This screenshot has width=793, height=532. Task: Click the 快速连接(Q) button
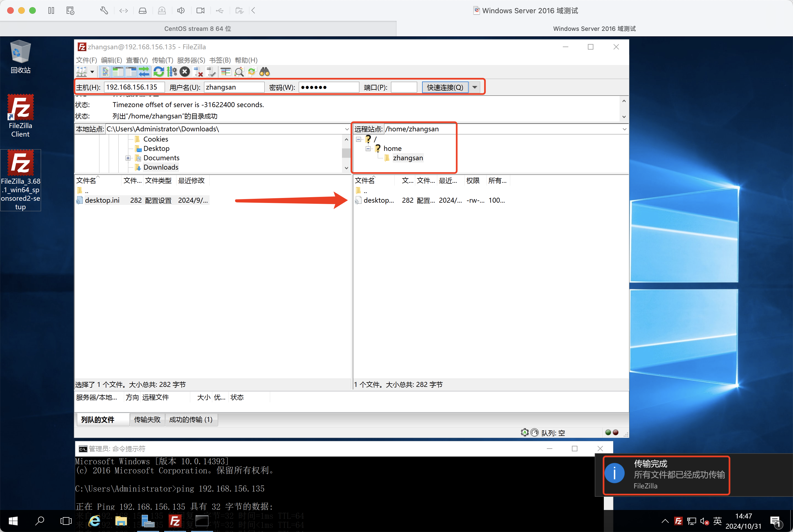pyautogui.click(x=445, y=87)
